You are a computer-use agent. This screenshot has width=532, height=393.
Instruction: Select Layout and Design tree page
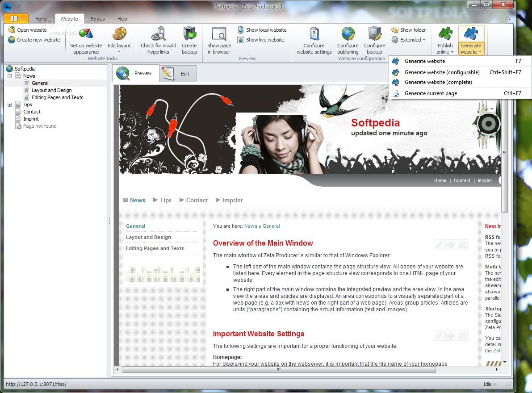(x=51, y=90)
